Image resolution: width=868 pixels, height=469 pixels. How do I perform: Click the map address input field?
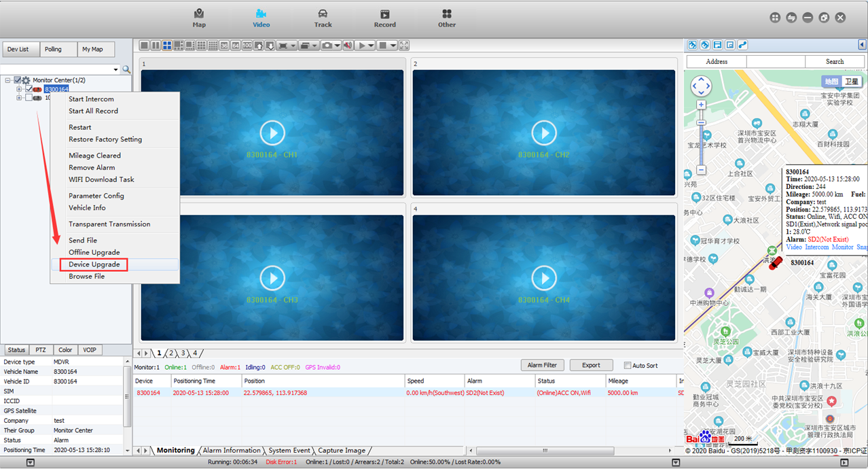[776, 61]
